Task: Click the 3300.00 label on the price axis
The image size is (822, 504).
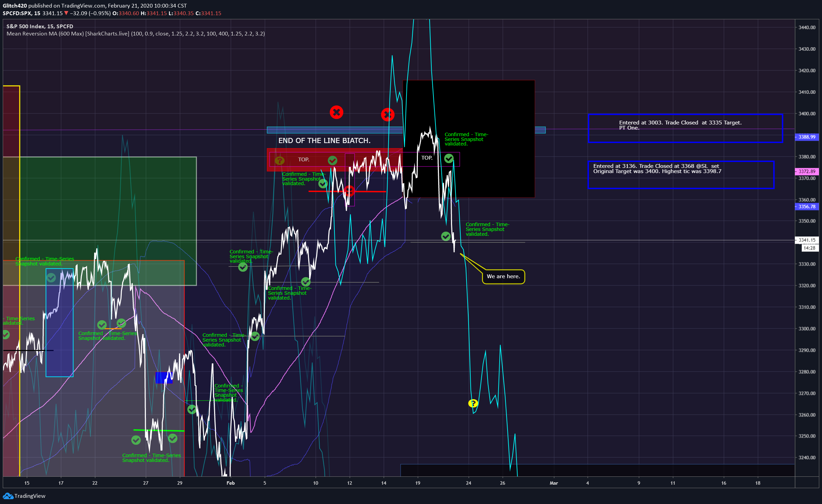Action: [x=807, y=329]
